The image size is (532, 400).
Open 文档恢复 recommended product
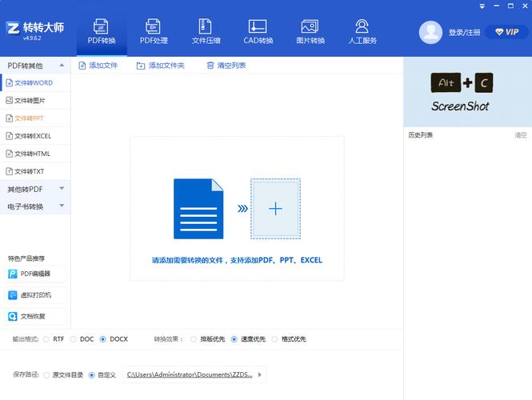(x=35, y=317)
